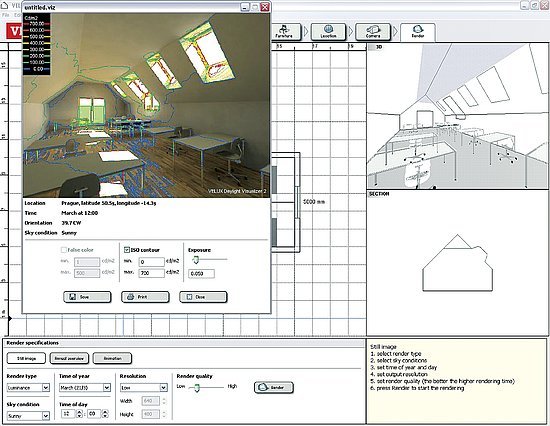Adjust the Render quality slider handle

coord(197,387)
